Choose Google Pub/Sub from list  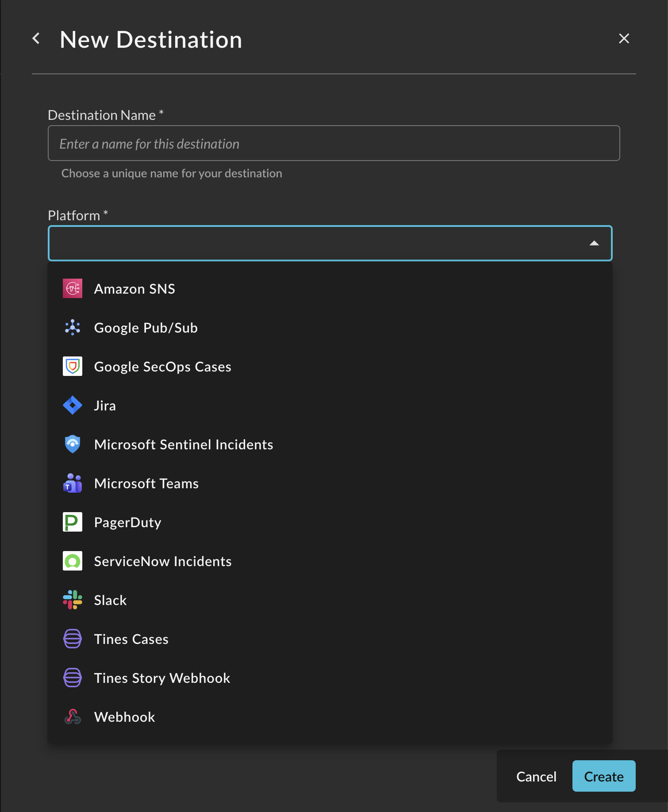[x=330, y=328]
